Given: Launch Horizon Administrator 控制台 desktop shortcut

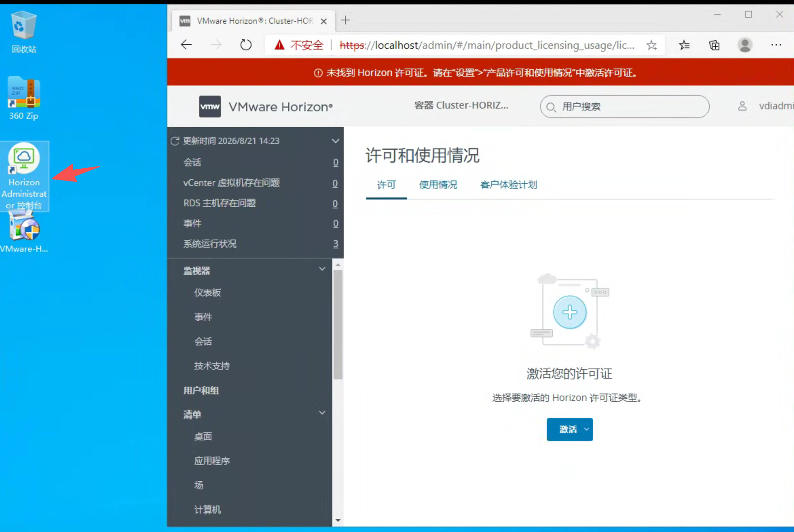Looking at the screenshot, I should pos(24,176).
